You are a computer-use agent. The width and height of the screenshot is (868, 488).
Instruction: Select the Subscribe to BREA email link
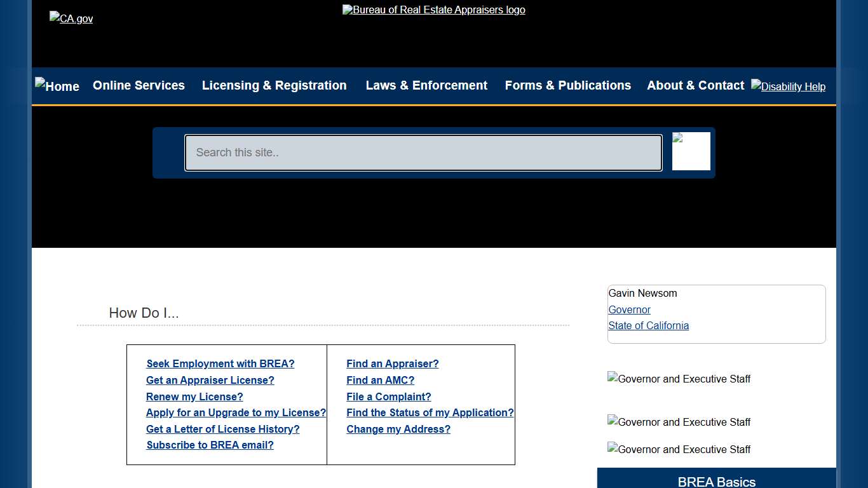coord(210,445)
